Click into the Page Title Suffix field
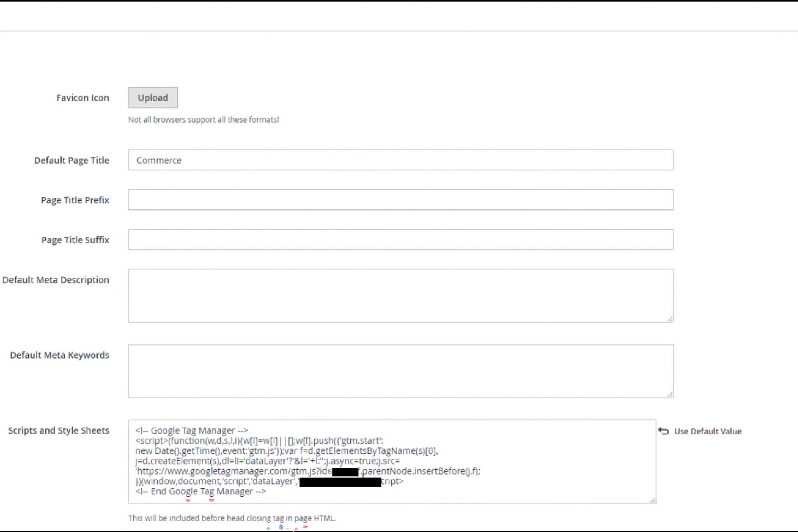 (401, 240)
